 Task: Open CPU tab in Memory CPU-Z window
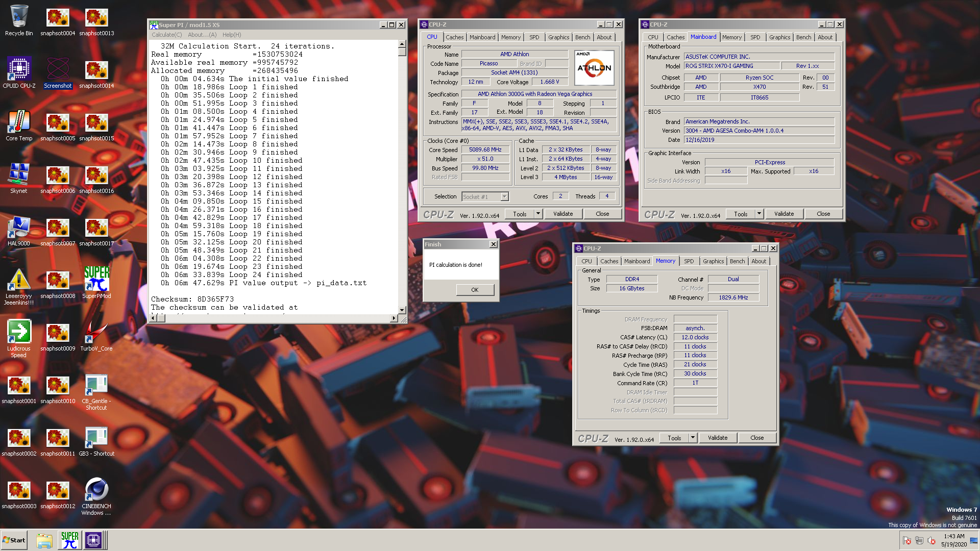pos(586,261)
